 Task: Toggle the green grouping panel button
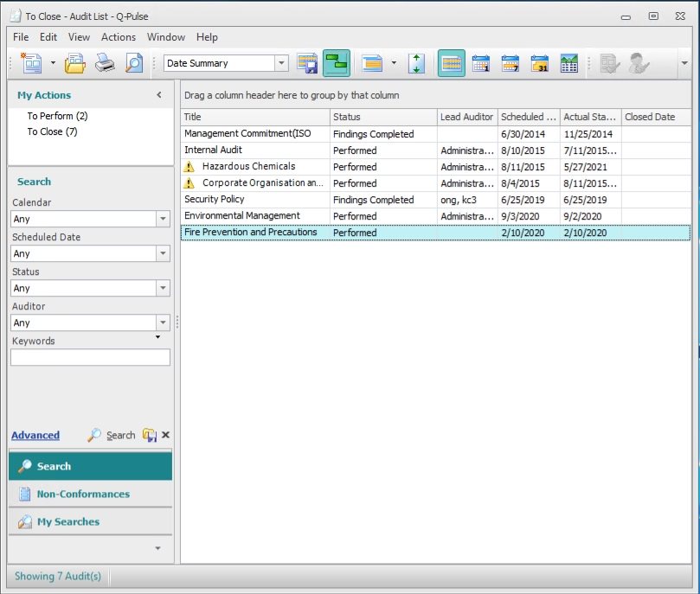coord(337,63)
